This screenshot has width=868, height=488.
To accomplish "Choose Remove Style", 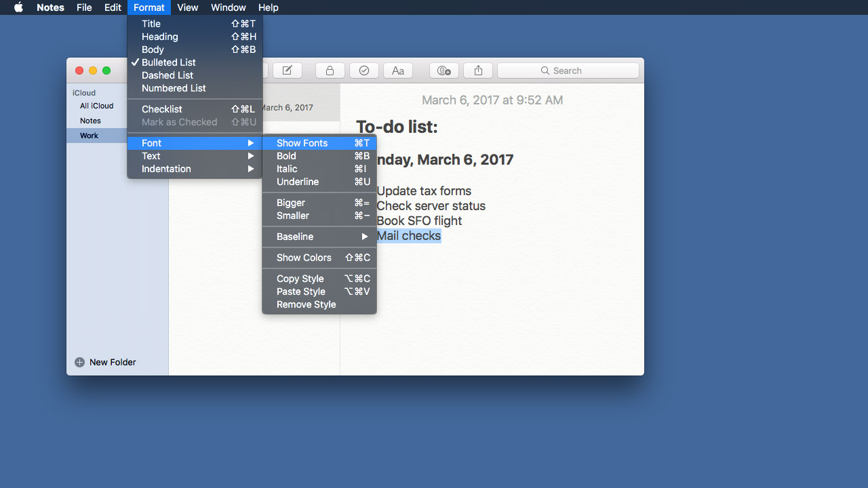I will click(319, 304).
